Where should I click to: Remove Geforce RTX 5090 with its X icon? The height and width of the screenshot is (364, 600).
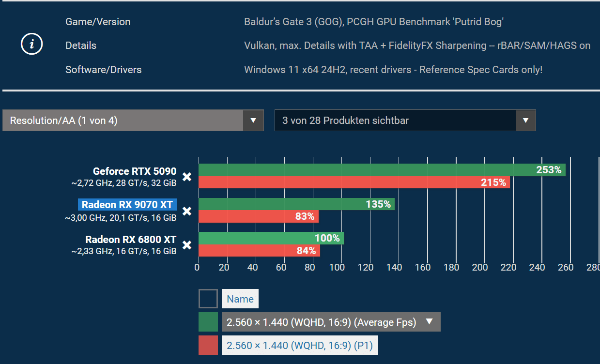coord(187,177)
